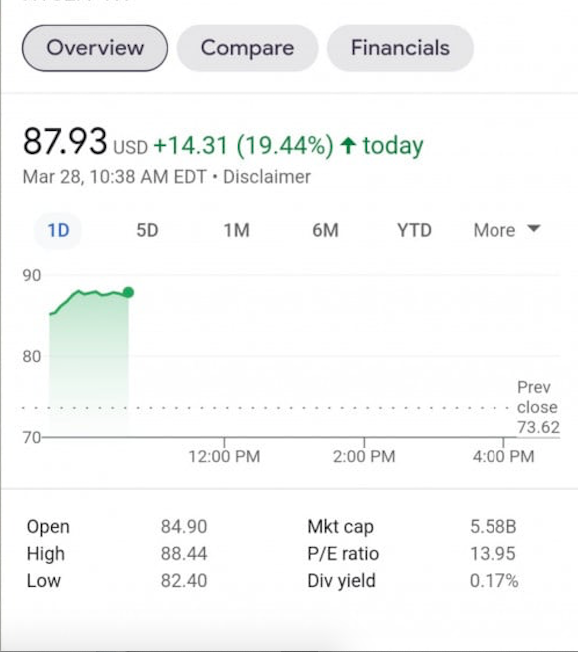The width and height of the screenshot is (578, 652).
Task: Select the 1D time range
Action: coord(58,230)
